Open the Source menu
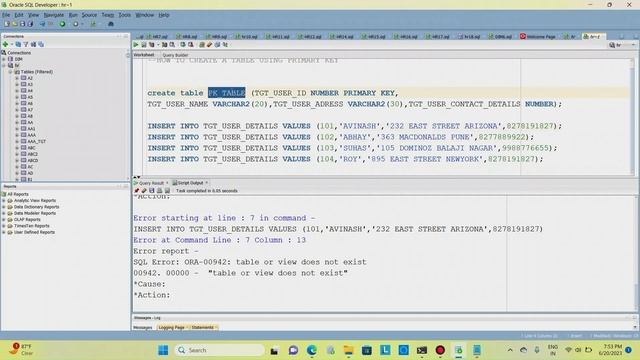Image resolution: width=640 pixels, height=360 pixels. [89, 15]
